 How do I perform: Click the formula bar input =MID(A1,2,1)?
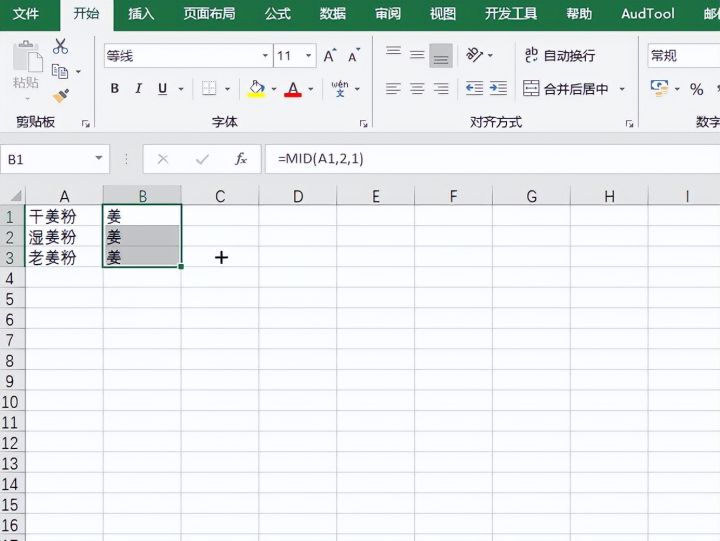click(492, 159)
